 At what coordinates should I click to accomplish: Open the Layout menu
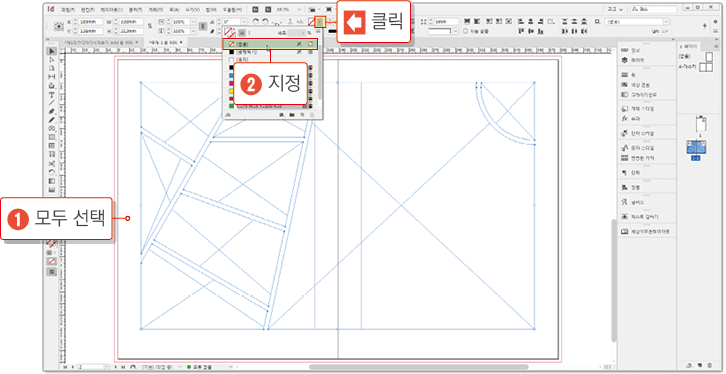pyautogui.click(x=112, y=10)
